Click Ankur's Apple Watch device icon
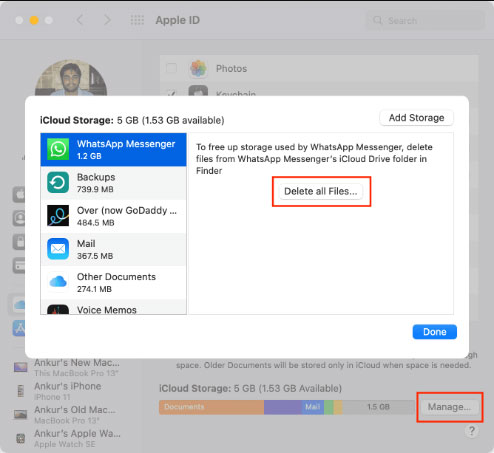The height and width of the screenshot is (453, 494). tap(20, 438)
